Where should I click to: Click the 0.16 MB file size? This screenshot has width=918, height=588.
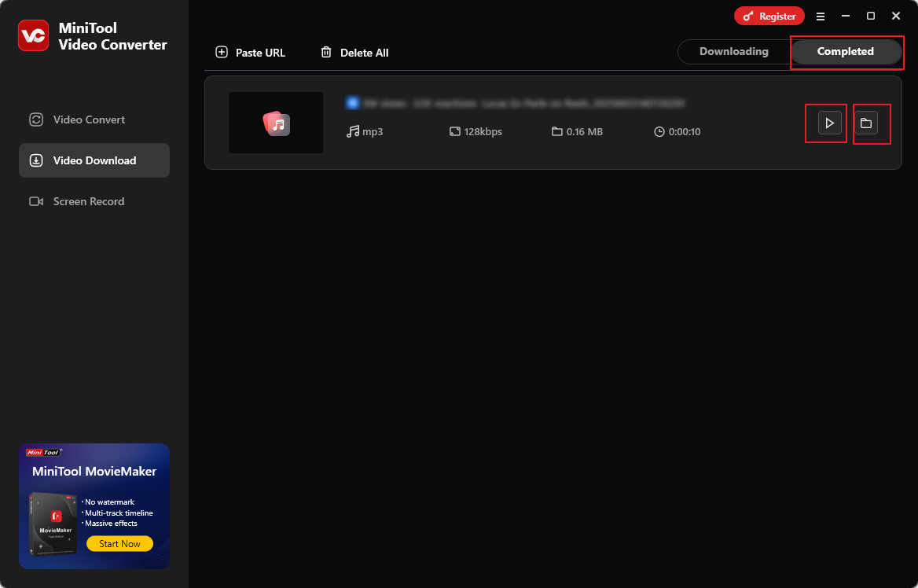[584, 132]
